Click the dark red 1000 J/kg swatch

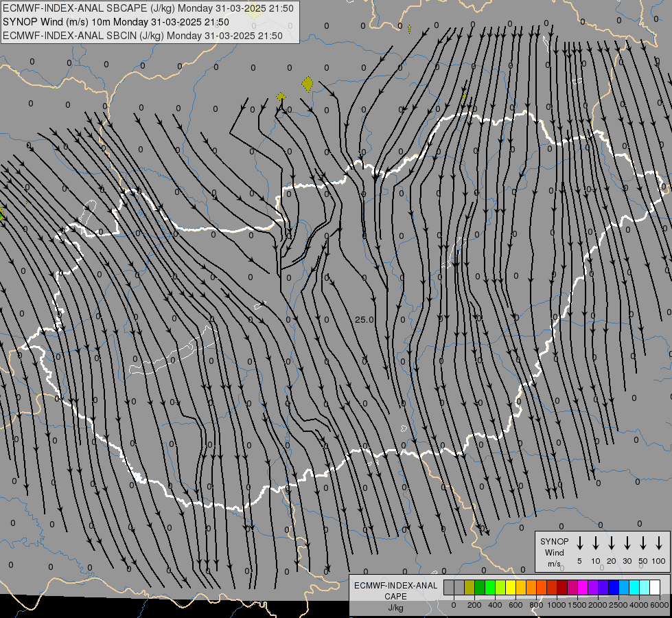pyautogui.click(x=562, y=588)
